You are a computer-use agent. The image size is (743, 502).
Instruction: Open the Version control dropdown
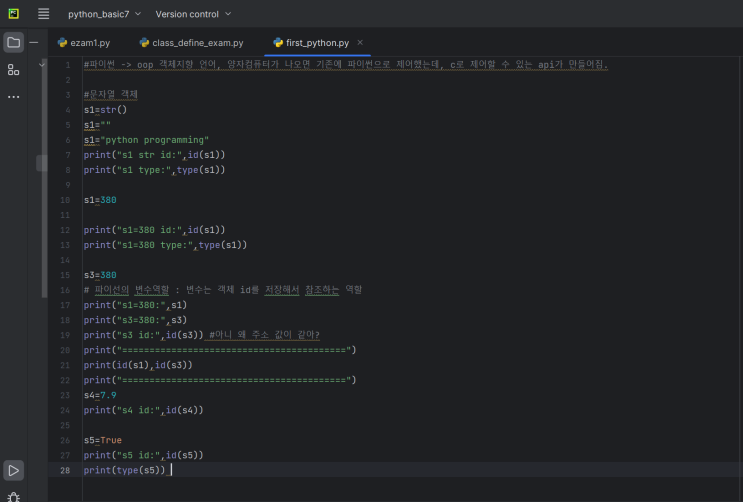193,14
